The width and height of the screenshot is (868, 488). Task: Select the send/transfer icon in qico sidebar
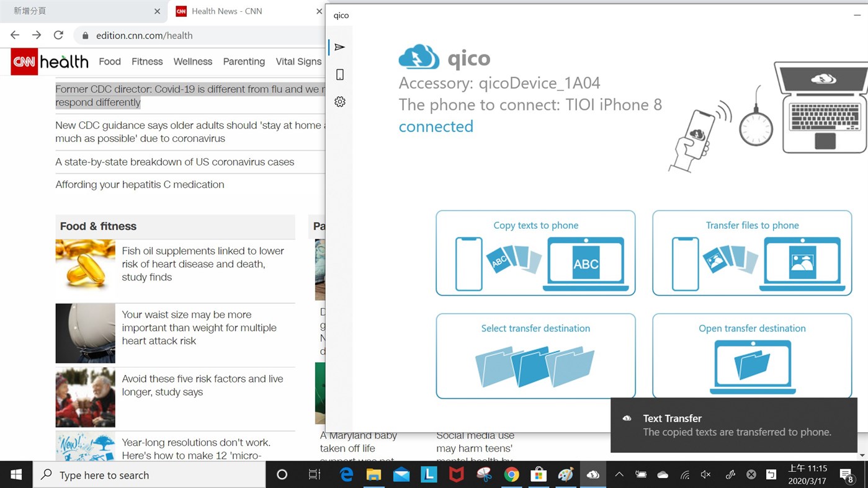339,47
